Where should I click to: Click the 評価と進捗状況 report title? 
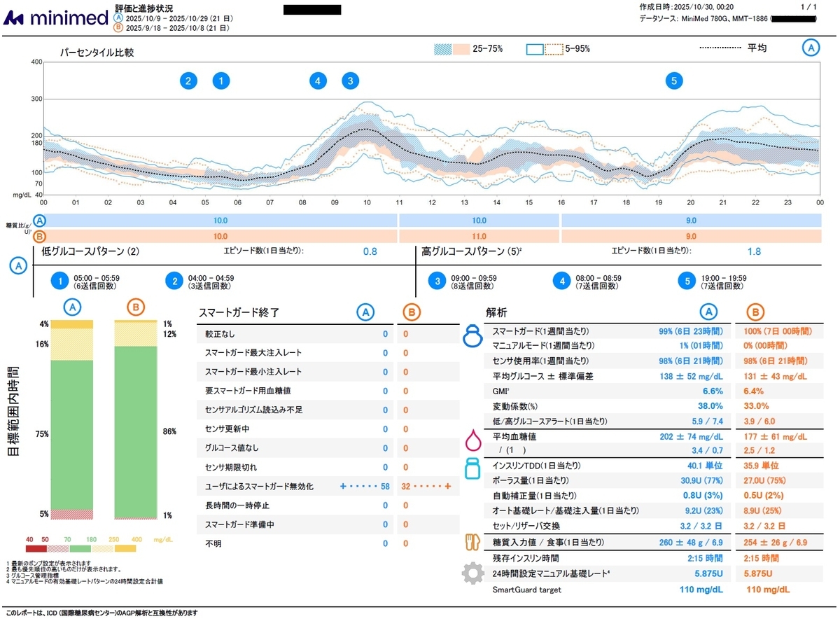click(x=143, y=8)
